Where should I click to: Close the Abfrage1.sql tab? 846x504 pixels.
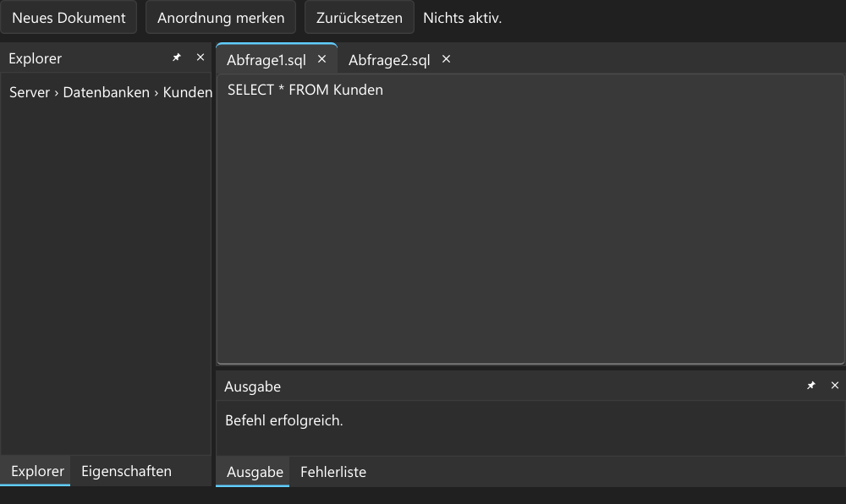(x=322, y=59)
